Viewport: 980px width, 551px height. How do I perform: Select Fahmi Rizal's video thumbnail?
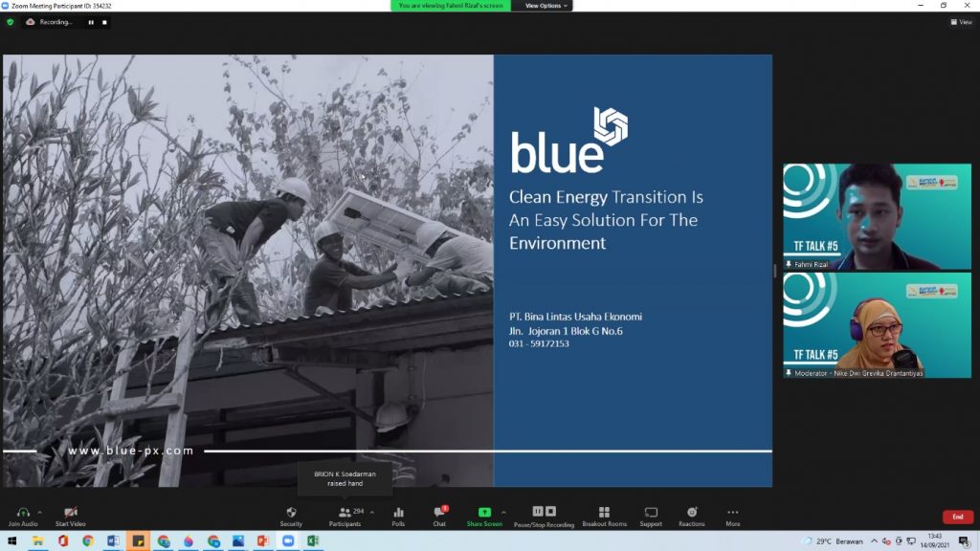pos(877,217)
